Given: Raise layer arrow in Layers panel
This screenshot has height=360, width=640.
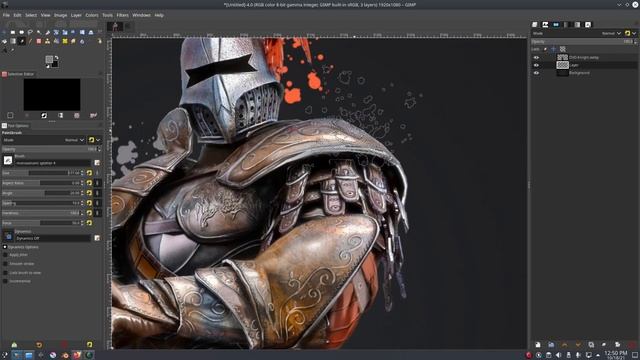Looking at the screenshot, I should pyautogui.click(x=564, y=344).
